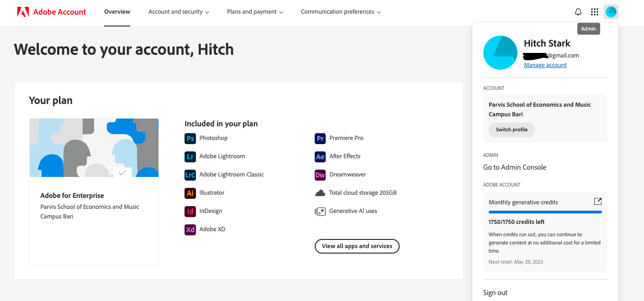Click the InDesign label
Image resolution: width=644 pixels, height=301 pixels.
pos(211,211)
